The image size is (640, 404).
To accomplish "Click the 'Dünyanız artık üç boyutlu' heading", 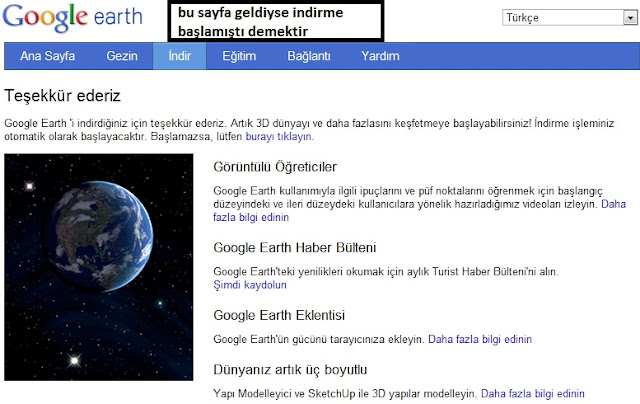I will [x=290, y=370].
